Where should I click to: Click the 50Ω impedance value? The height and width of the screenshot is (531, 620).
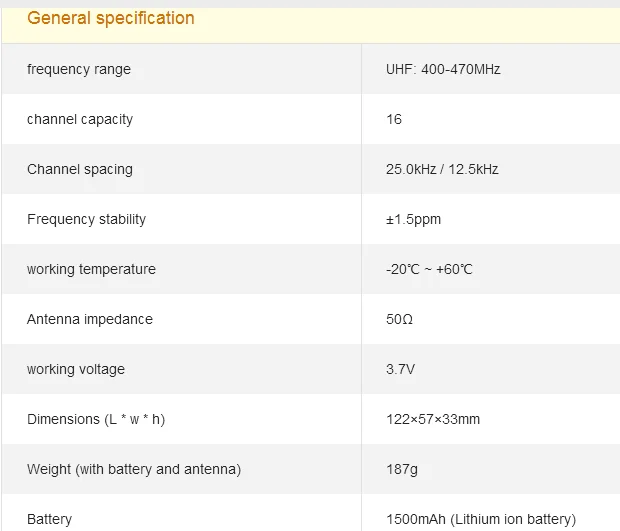pyautogui.click(x=399, y=319)
